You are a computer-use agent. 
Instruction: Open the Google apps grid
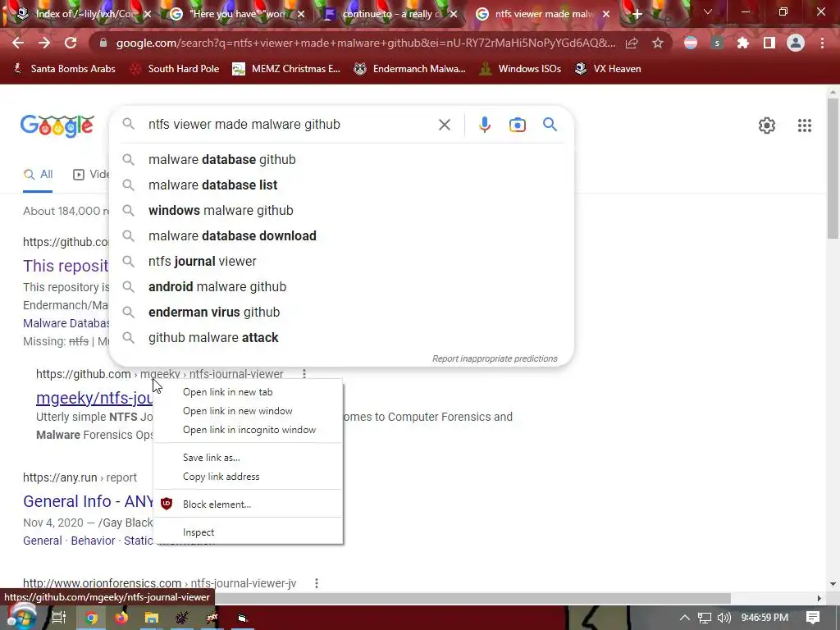point(804,126)
